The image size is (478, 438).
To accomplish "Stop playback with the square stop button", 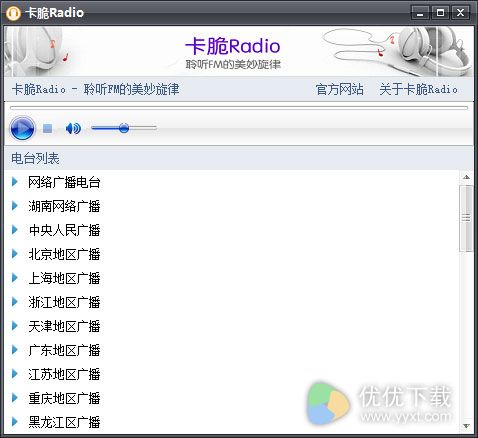I will [x=48, y=128].
